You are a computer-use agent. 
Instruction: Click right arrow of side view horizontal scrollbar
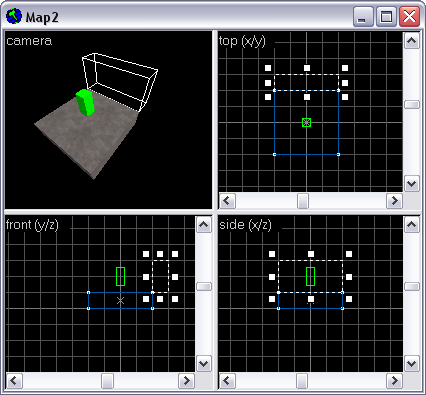click(x=395, y=381)
